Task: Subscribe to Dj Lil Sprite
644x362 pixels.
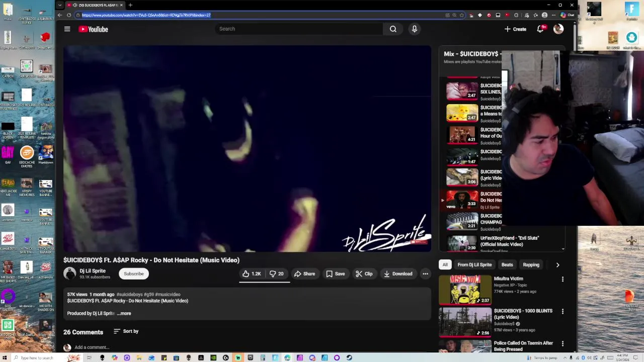Action: (x=134, y=274)
